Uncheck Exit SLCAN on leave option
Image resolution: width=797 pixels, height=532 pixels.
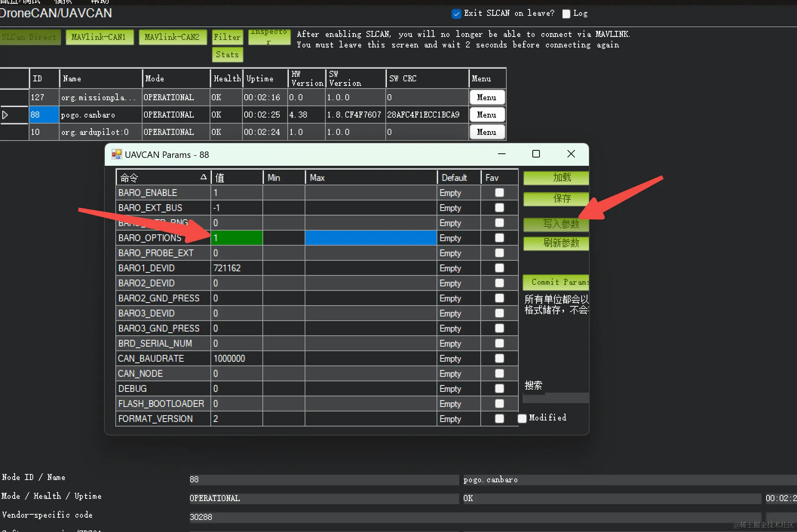(456, 14)
